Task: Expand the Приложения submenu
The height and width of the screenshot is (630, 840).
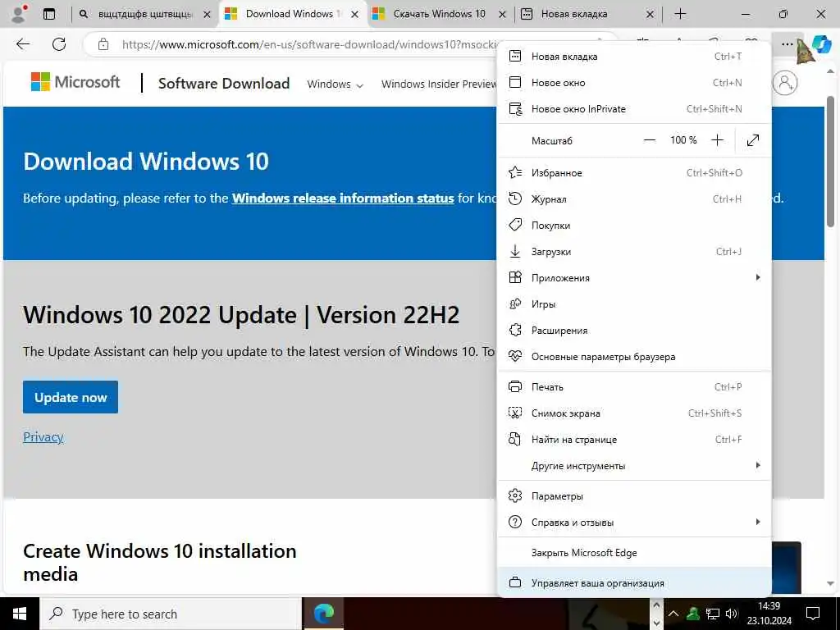Action: (x=634, y=277)
